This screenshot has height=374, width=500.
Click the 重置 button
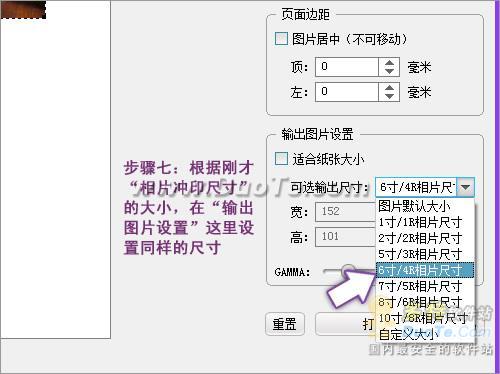coord(285,324)
